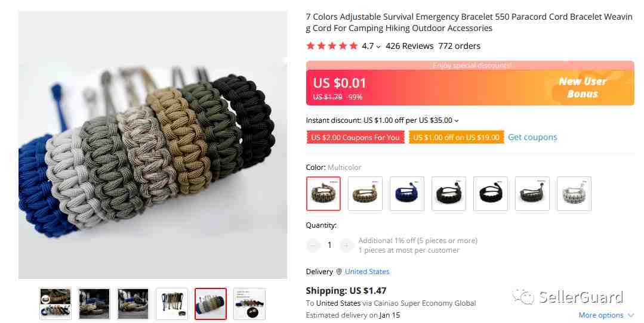Choose the blue bracelet color swatch
Screen dimensions: 644x323
406,194
